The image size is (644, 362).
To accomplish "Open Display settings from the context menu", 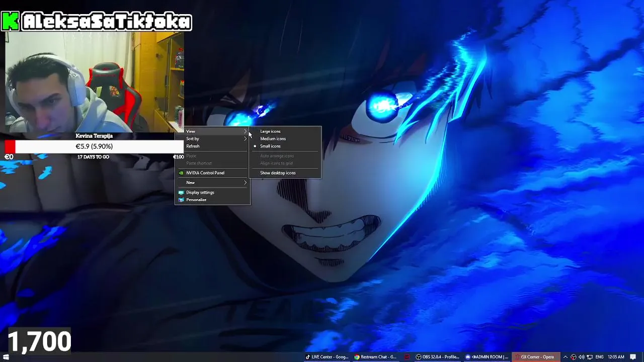I will (x=212, y=193).
